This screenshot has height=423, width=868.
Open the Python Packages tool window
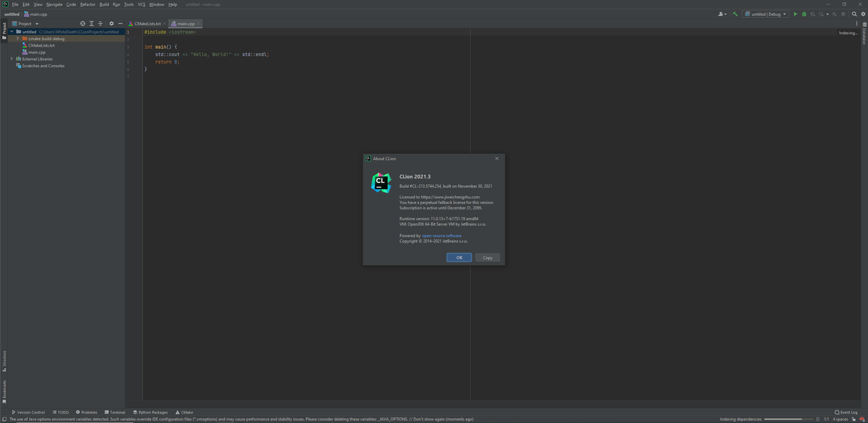(150, 412)
